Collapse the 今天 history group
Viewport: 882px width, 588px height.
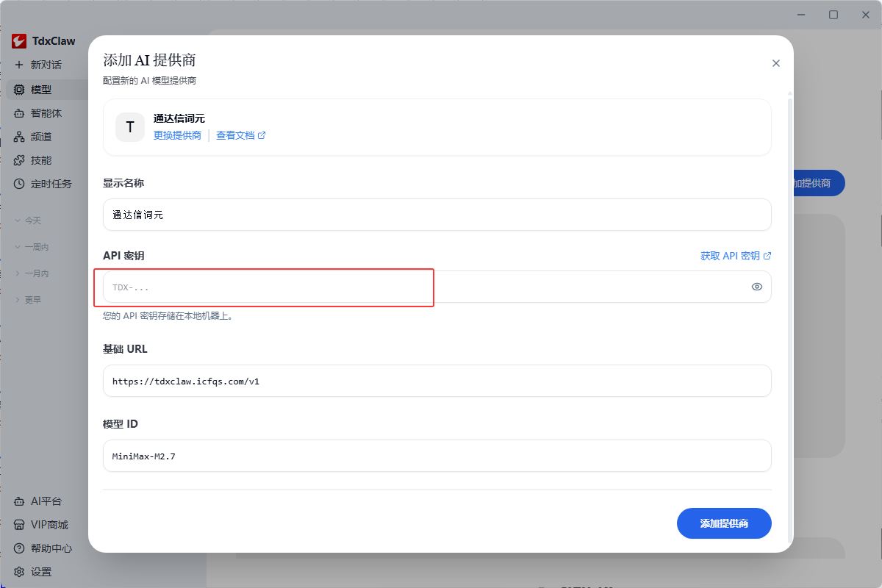point(29,220)
